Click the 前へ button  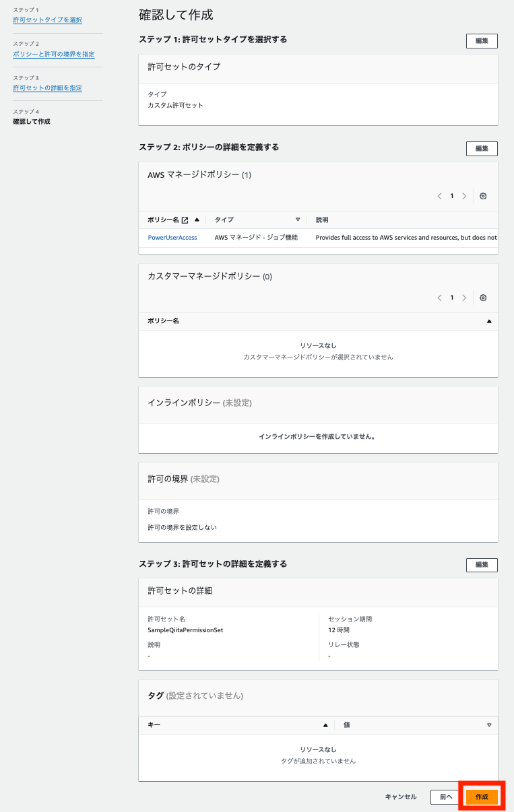(x=446, y=797)
